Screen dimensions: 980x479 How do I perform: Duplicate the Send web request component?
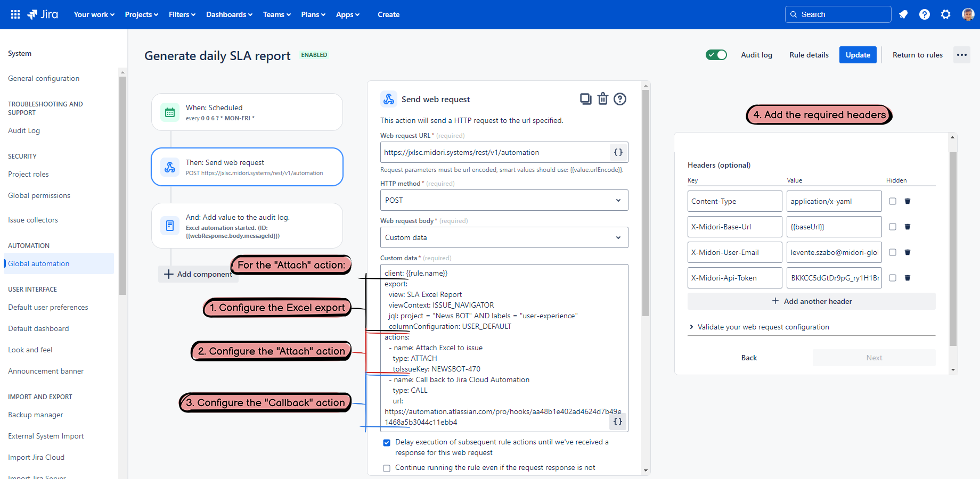coord(585,99)
